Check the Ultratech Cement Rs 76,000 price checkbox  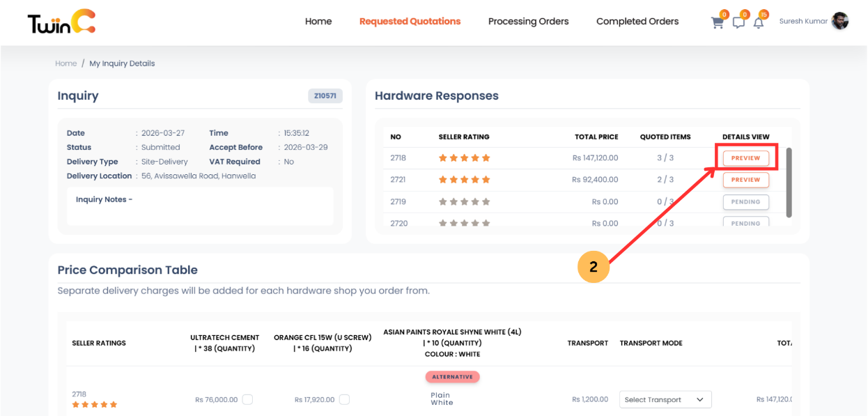point(248,399)
